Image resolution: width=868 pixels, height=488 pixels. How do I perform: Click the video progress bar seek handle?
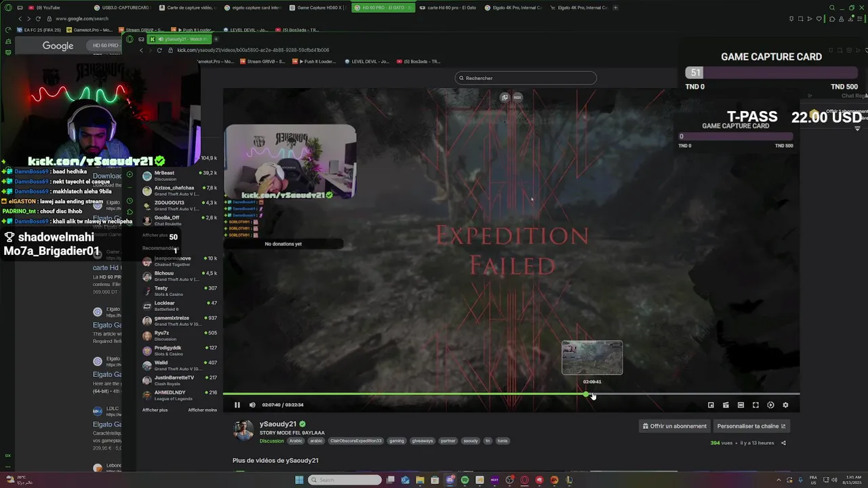pos(587,394)
